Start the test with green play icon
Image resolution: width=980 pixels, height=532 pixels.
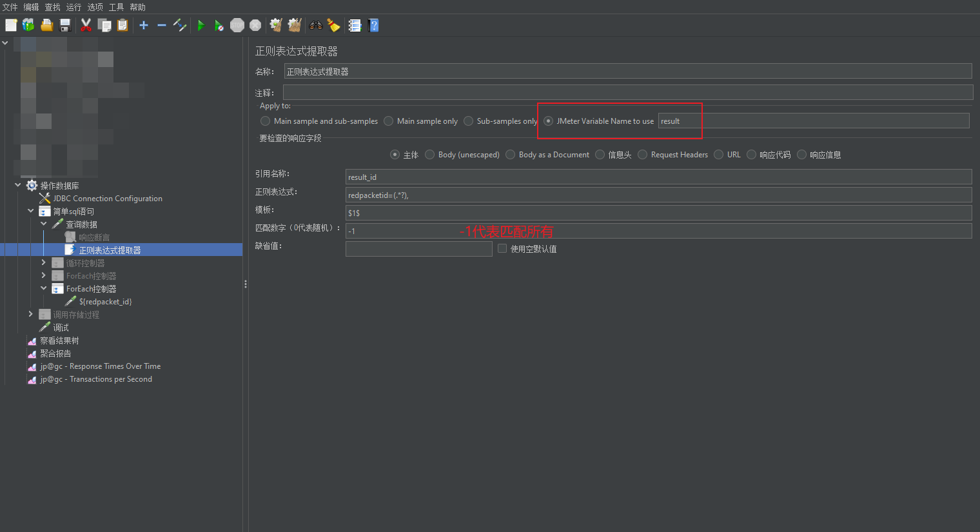(x=201, y=25)
